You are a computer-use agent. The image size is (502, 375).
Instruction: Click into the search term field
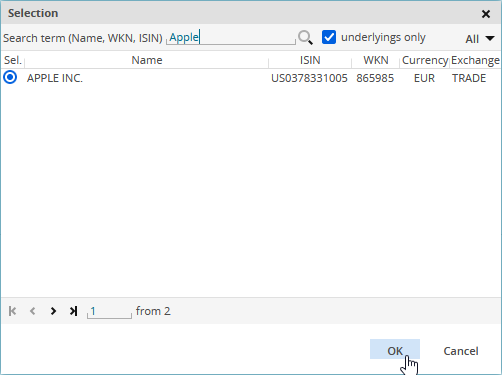[231, 37]
